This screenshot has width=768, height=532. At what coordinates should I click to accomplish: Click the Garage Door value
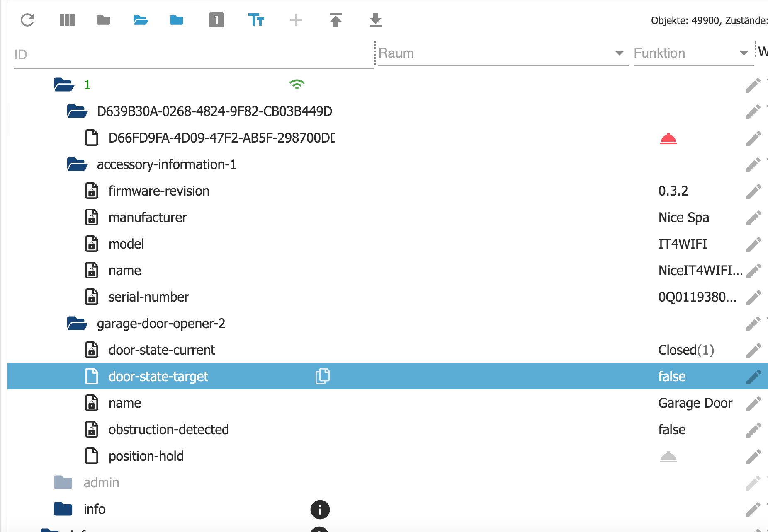pyautogui.click(x=695, y=403)
